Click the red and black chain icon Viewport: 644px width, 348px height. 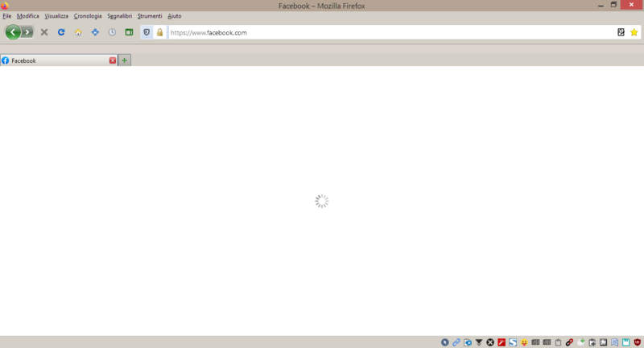coord(569,342)
